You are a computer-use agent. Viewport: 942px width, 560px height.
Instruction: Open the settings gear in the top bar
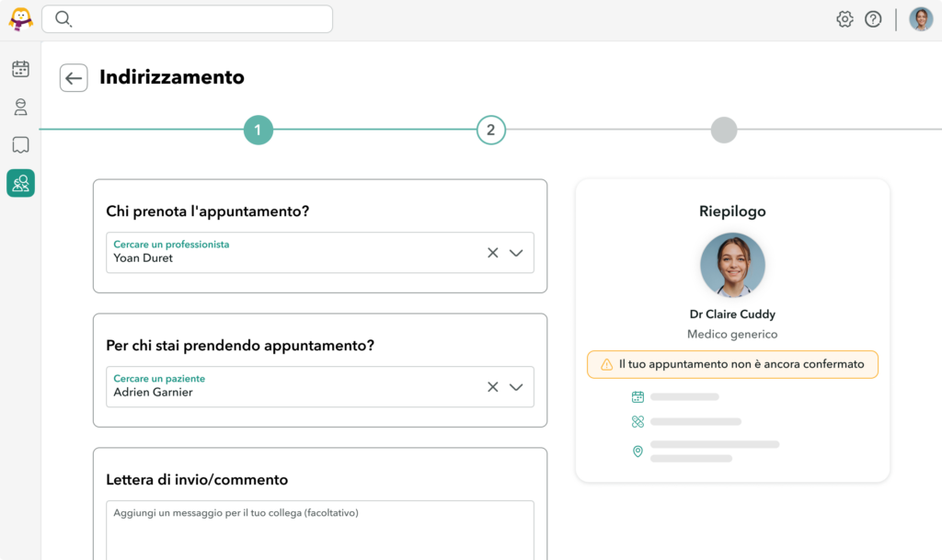click(844, 18)
